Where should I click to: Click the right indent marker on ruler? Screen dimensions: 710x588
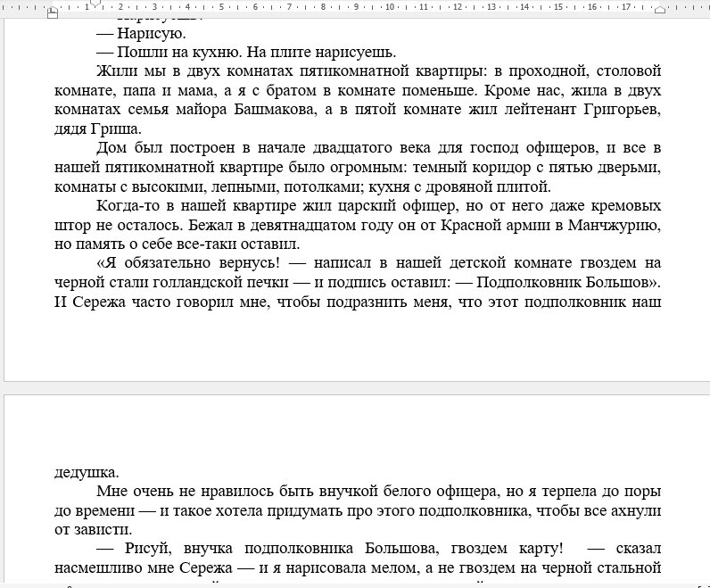(x=660, y=10)
